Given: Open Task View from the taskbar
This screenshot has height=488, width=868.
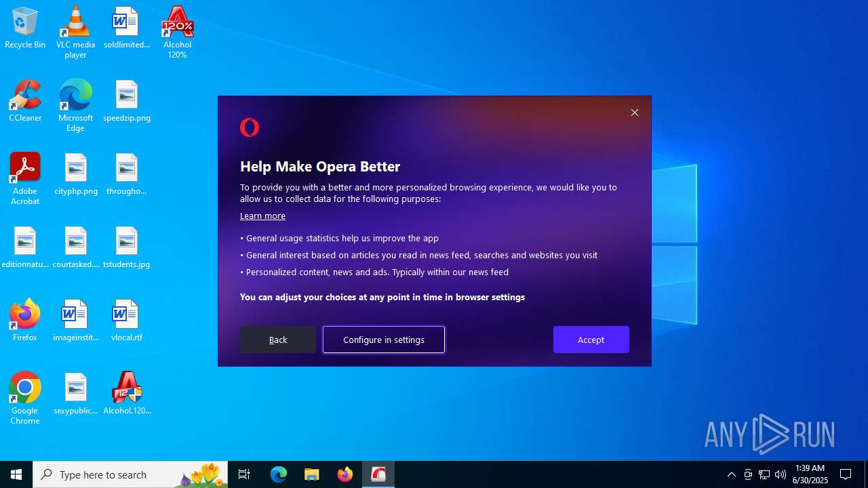Looking at the screenshot, I should click(244, 474).
